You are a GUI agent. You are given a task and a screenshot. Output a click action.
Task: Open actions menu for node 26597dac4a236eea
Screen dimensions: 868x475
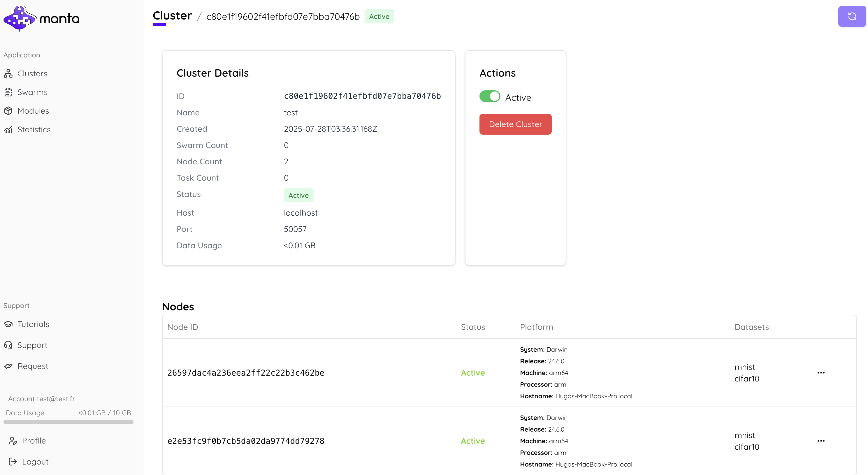tap(821, 373)
